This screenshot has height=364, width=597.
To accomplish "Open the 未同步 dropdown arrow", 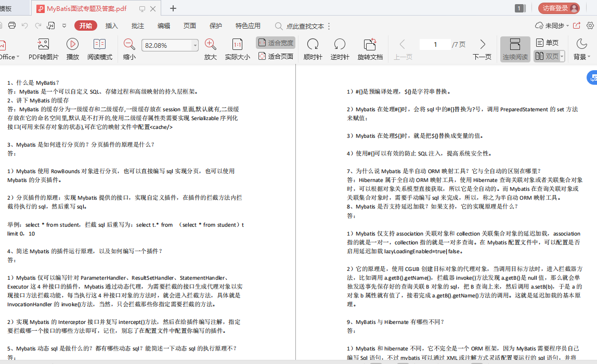I will [x=567, y=25].
